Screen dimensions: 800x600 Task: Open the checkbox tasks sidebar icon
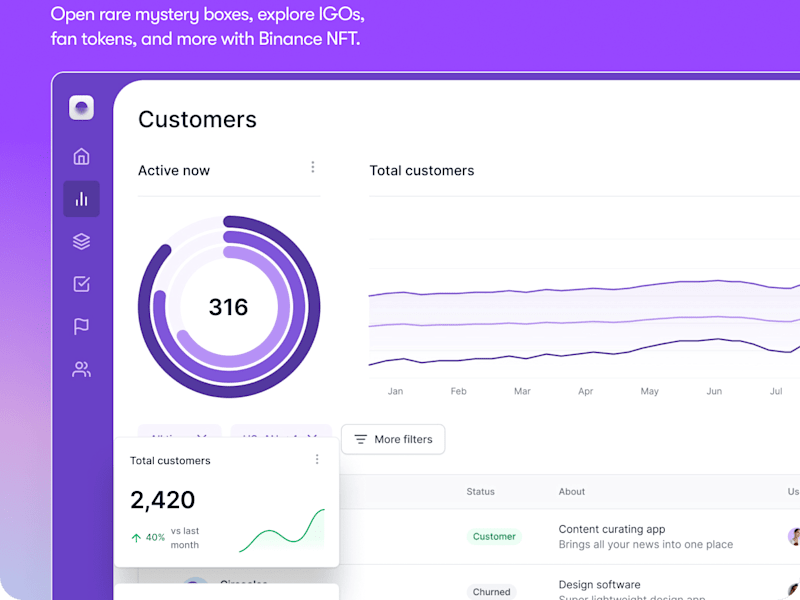pos(81,284)
